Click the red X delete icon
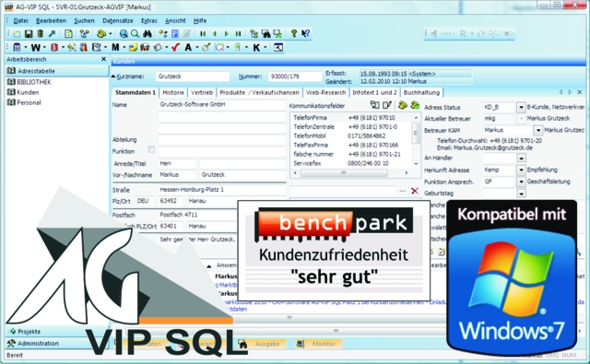The image size is (590, 364). click(415, 191)
